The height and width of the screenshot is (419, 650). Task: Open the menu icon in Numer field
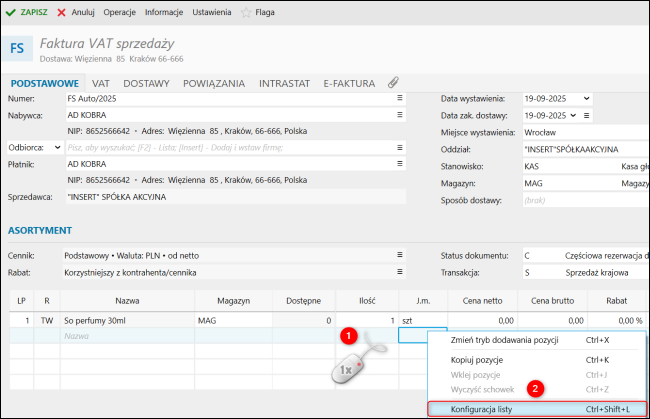[x=400, y=98]
